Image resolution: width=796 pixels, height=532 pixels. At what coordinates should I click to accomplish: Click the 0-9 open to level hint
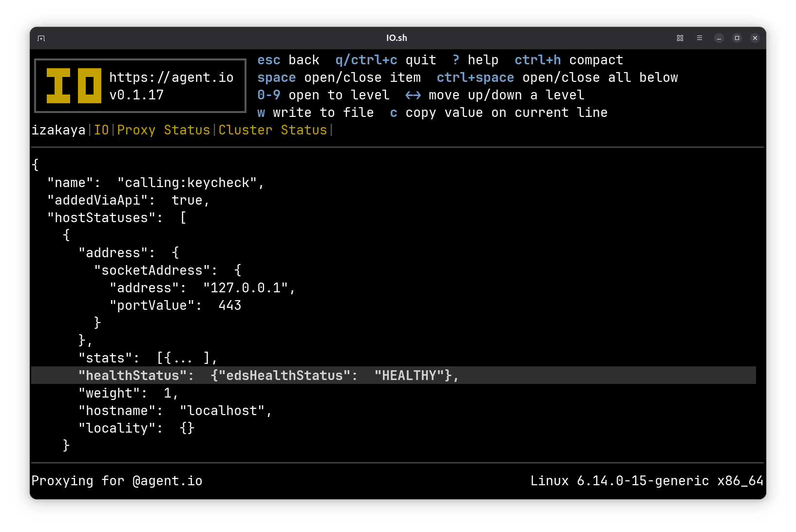pos(323,95)
